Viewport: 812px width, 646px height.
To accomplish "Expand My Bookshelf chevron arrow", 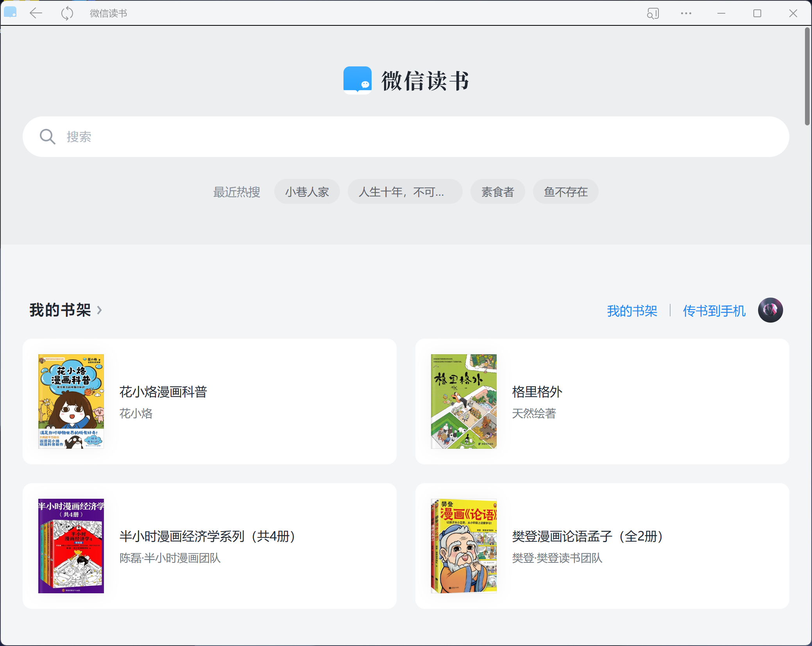I will (x=99, y=311).
